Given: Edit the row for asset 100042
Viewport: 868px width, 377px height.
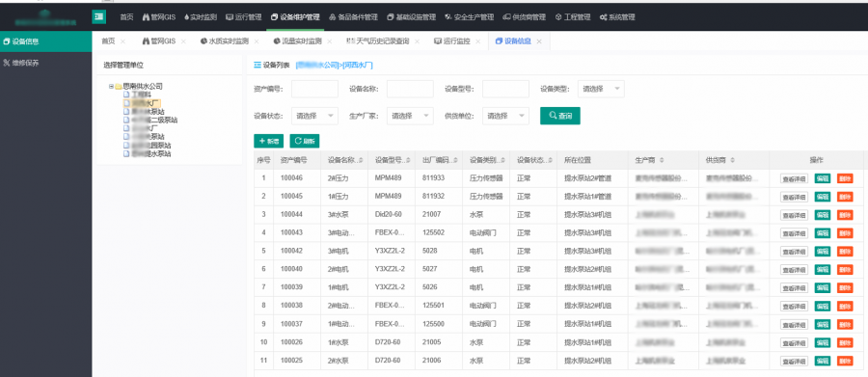Looking at the screenshot, I should 822,252.
